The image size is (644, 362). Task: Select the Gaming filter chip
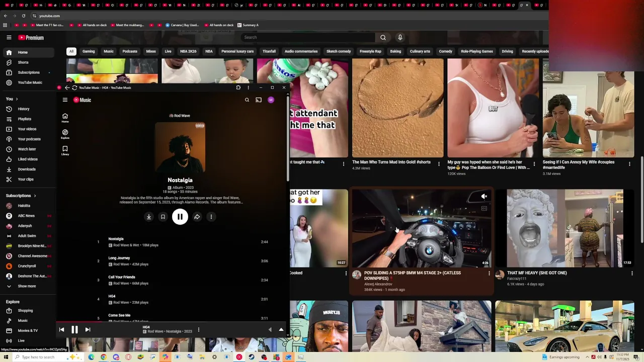(x=89, y=51)
